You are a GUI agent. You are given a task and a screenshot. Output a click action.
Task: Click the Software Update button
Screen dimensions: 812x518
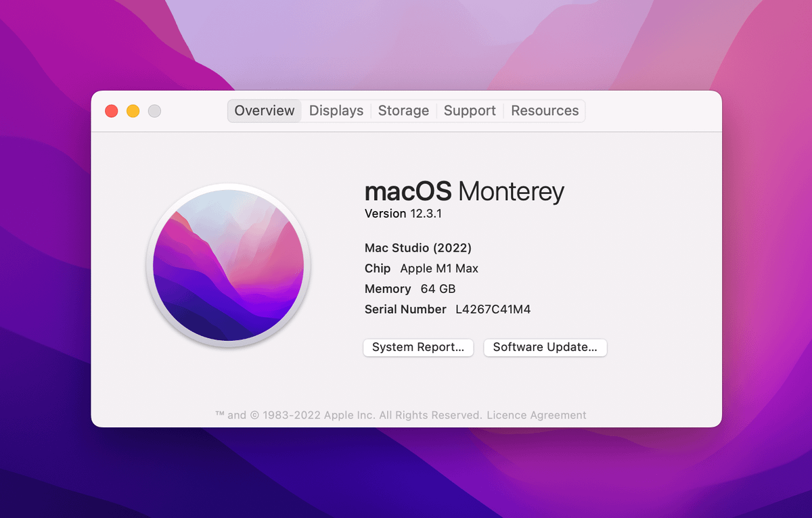(545, 348)
